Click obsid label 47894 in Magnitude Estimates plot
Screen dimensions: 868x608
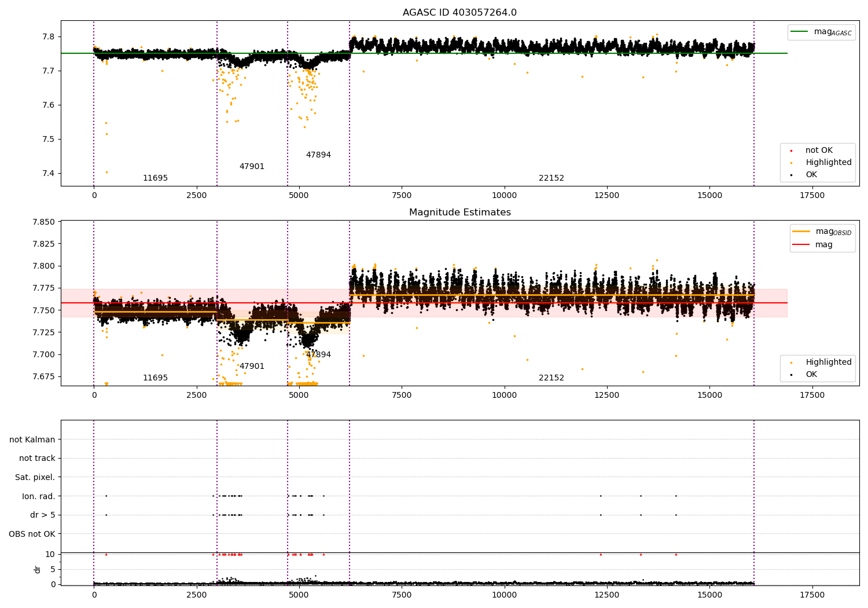pos(318,355)
